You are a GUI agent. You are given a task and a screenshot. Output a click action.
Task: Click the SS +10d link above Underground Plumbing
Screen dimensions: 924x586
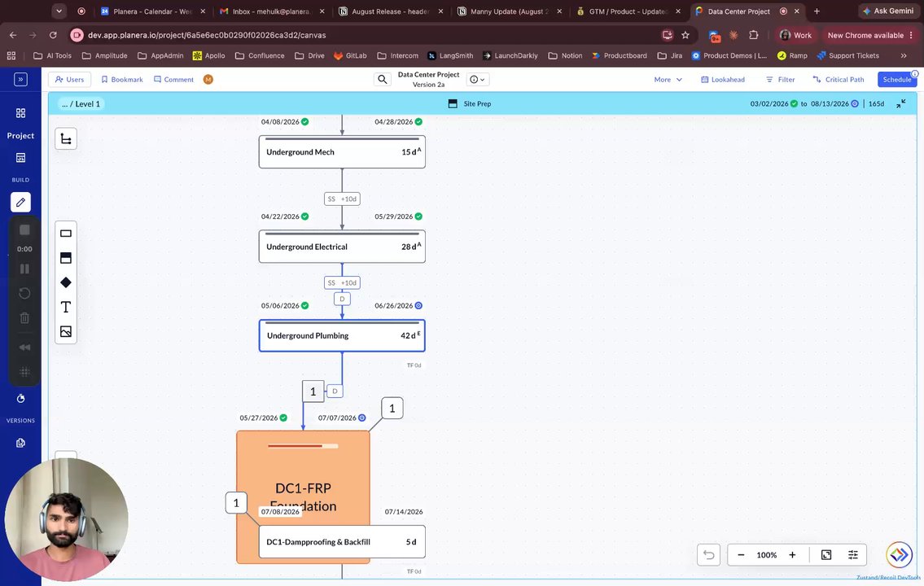pos(342,282)
